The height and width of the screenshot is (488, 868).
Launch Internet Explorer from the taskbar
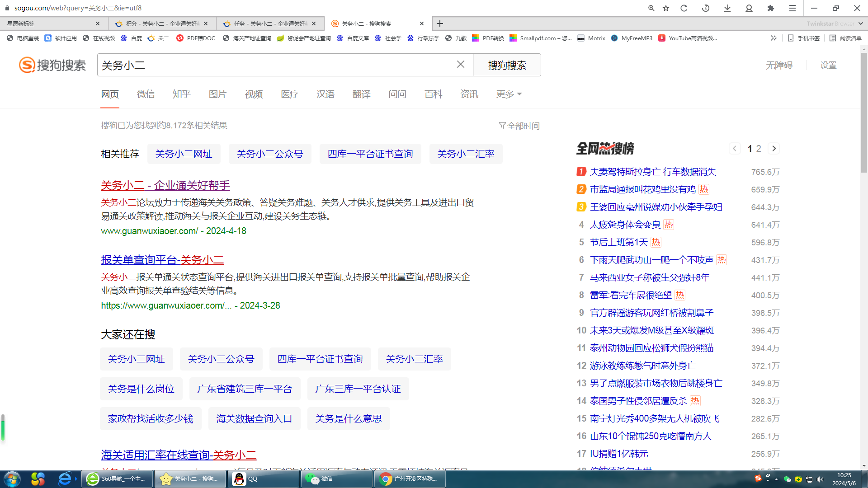[x=65, y=479]
